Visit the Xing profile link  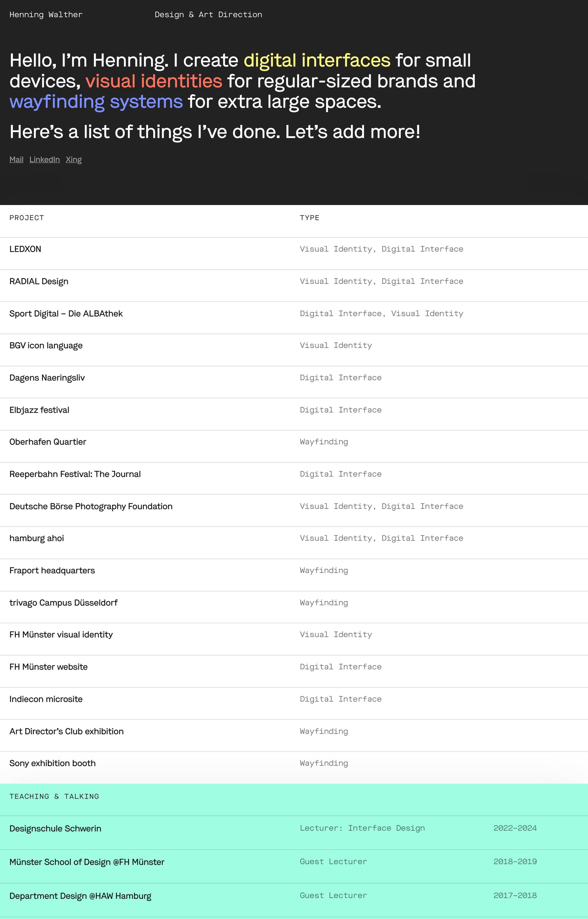(x=74, y=160)
